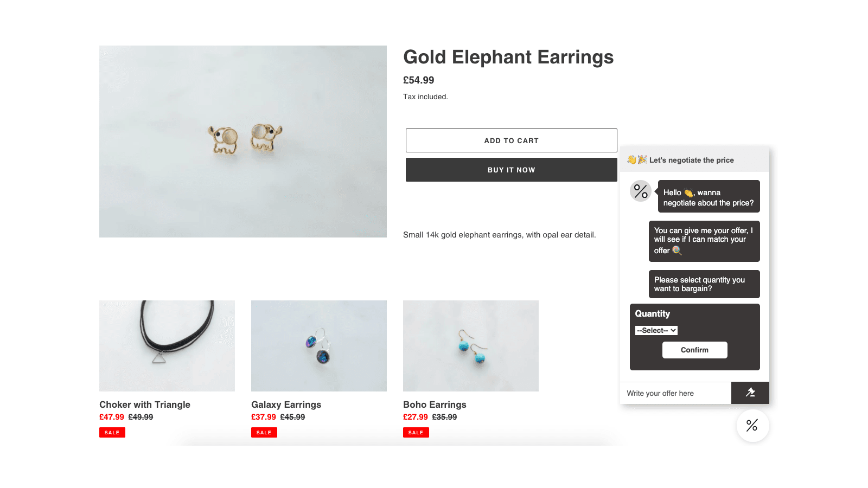Click the Sale badge under Boho Earrings
Screen dimensions: 868x488
click(x=416, y=432)
